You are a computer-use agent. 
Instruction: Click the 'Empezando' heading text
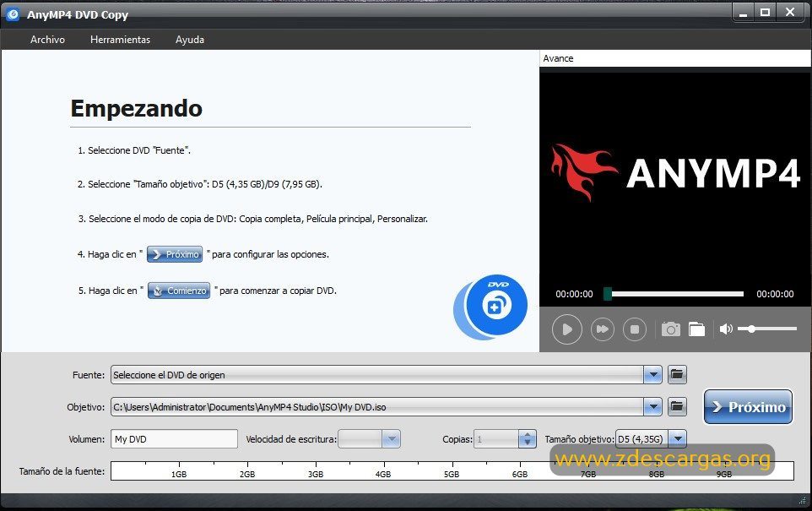(136, 108)
